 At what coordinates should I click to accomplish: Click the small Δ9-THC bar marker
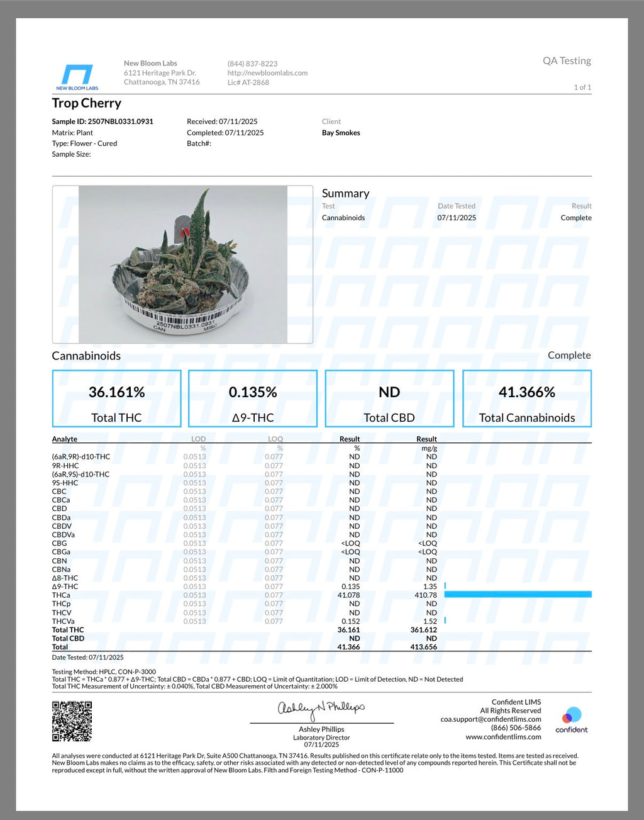coord(445,586)
